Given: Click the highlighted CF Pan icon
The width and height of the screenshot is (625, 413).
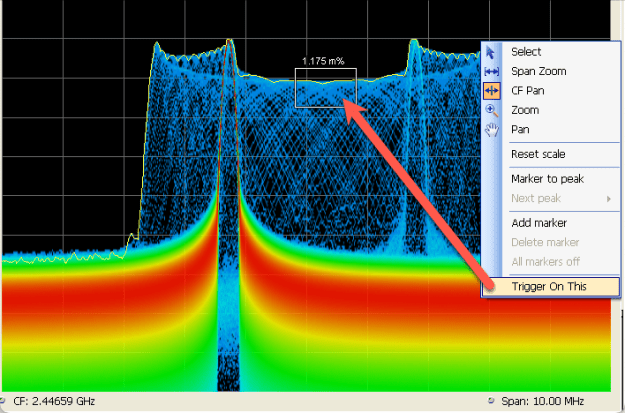Looking at the screenshot, I should [x=491, y=91].
